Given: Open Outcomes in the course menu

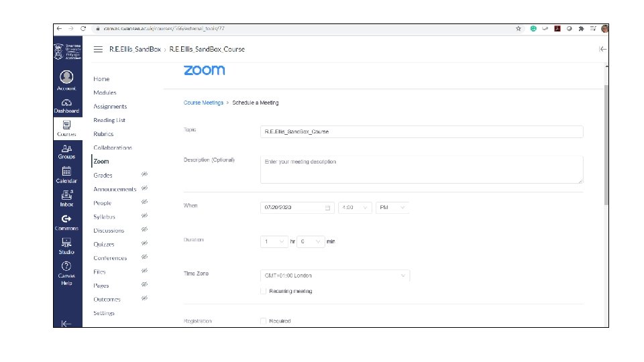Looking at the screenshot, I should [107, 299].
